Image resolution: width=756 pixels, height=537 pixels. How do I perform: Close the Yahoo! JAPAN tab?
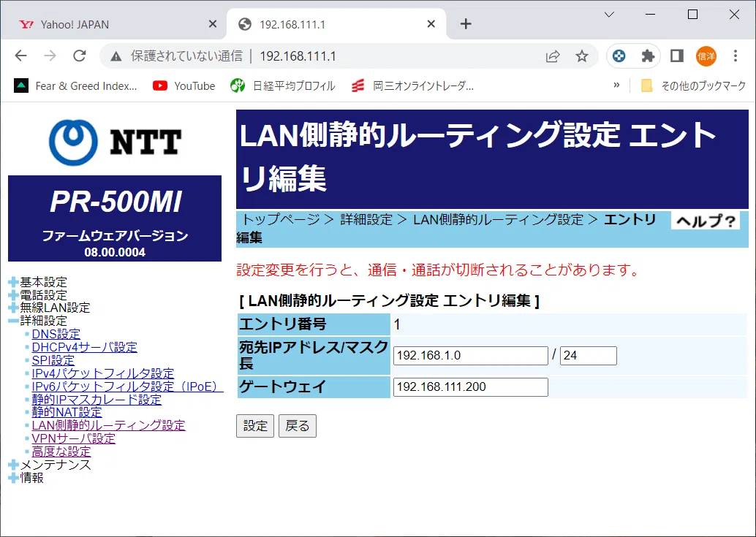(x=213, y=24)
